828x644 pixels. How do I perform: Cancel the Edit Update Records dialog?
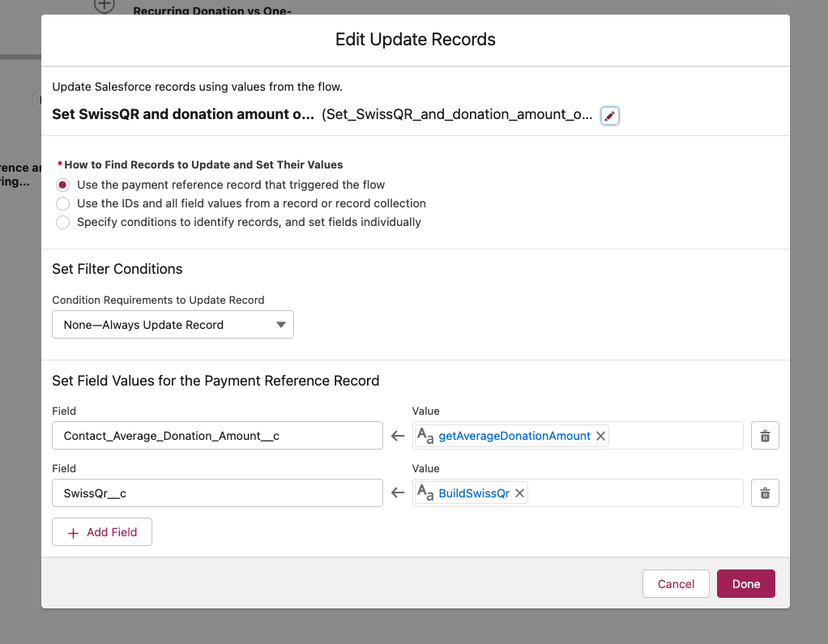[676, 584]
